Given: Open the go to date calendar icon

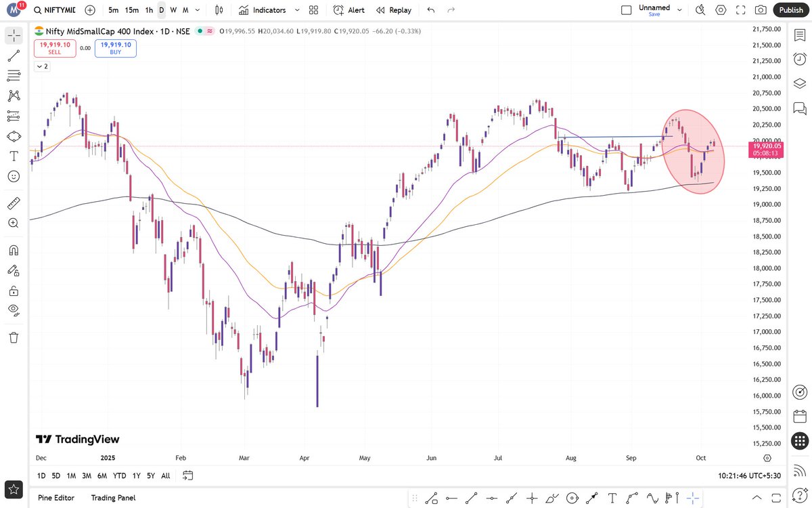Looking at the screenshot, I should (x=188, y=475).
